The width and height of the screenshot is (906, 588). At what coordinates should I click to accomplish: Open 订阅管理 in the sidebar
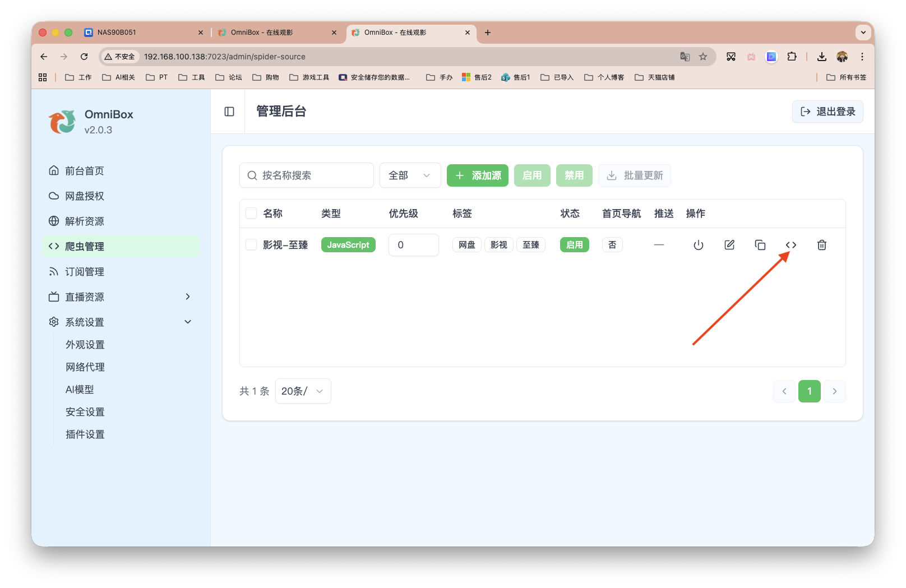[84, 271]
